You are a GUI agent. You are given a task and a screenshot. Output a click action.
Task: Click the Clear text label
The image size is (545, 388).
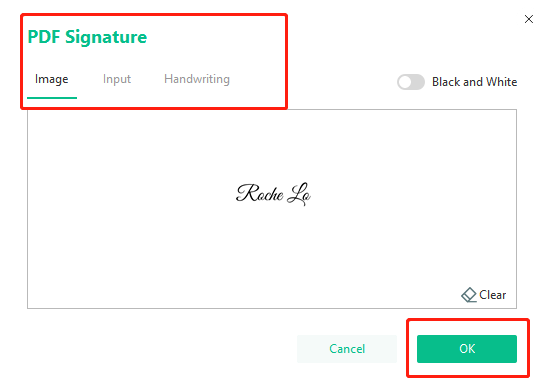[493, 295]
